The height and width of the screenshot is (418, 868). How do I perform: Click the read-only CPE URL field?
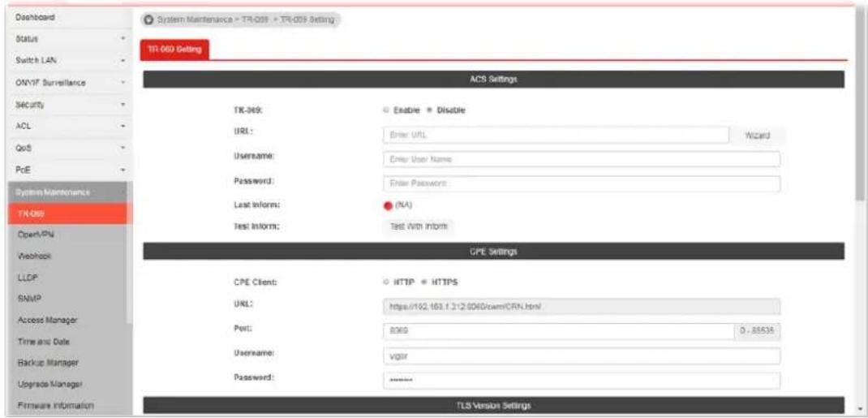click(582, 307)
